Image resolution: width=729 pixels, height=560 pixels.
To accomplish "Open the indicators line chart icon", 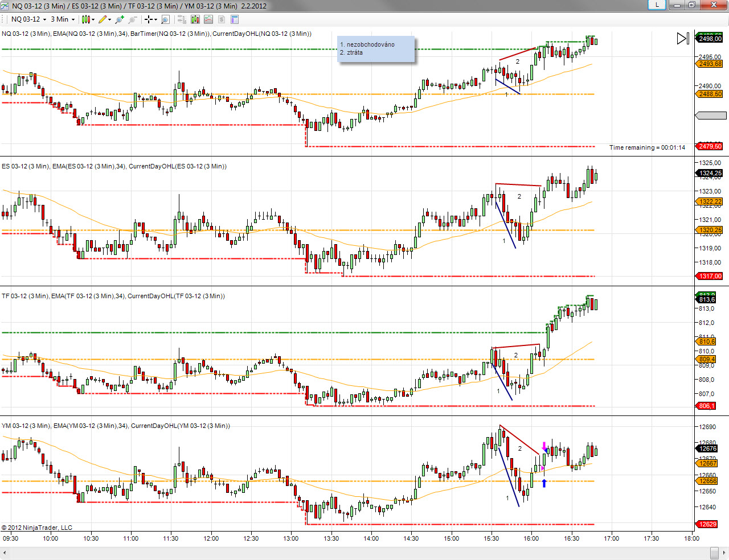I will pos(208,19).
